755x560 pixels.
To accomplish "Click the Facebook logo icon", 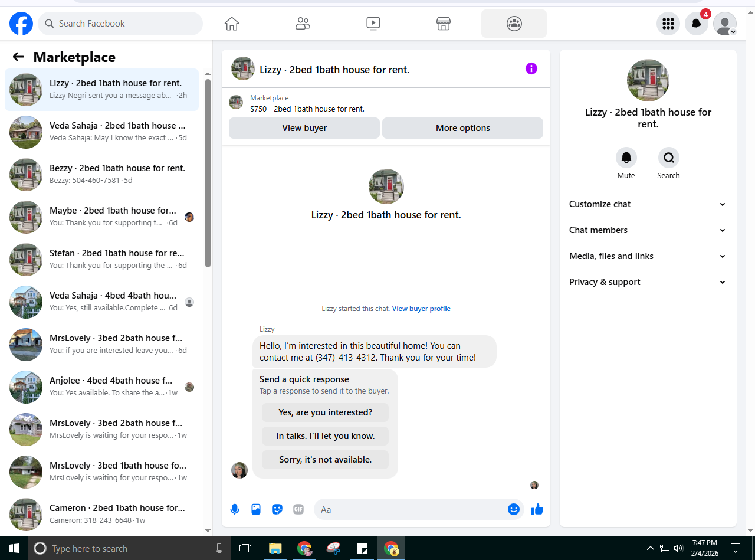I will [21, 24].
